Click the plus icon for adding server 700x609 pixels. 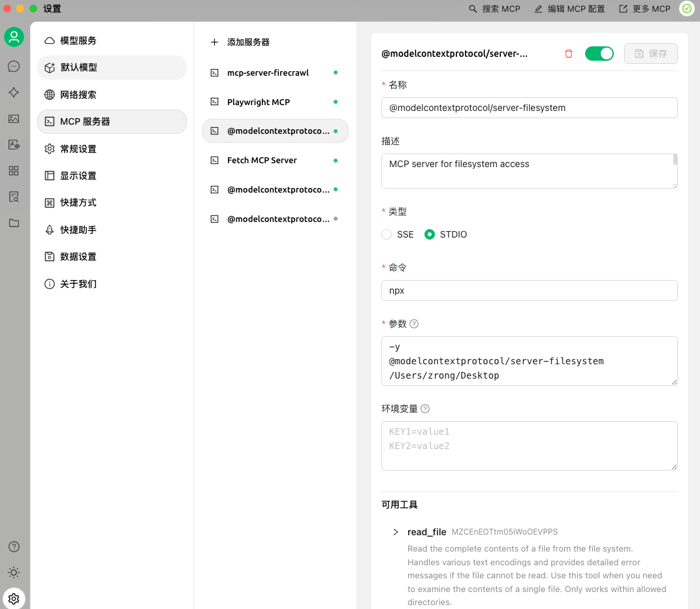coord(214,42)
